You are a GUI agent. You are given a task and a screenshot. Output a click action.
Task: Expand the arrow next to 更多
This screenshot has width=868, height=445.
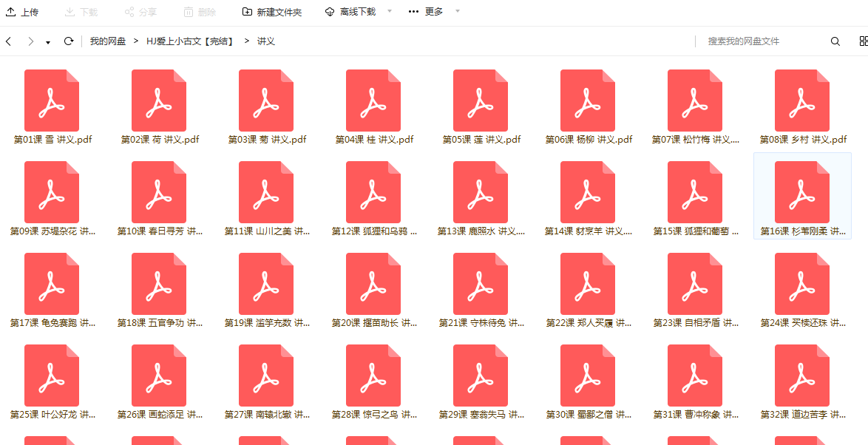457,12
